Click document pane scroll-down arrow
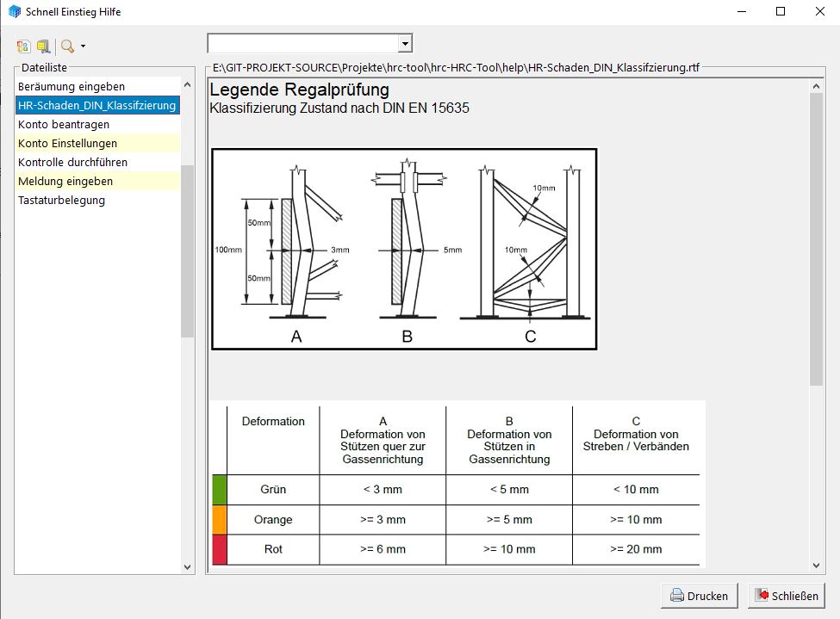 click(818, 565)
